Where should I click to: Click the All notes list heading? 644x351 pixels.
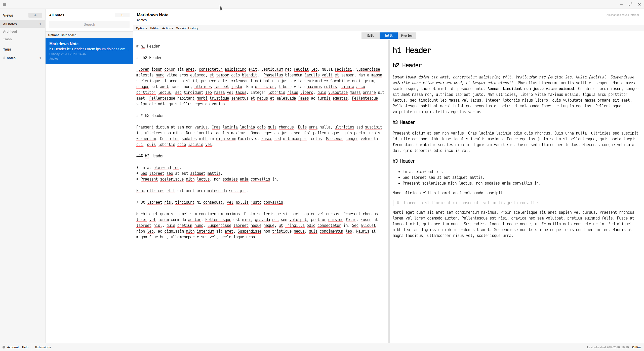click(x=57, y=15)
